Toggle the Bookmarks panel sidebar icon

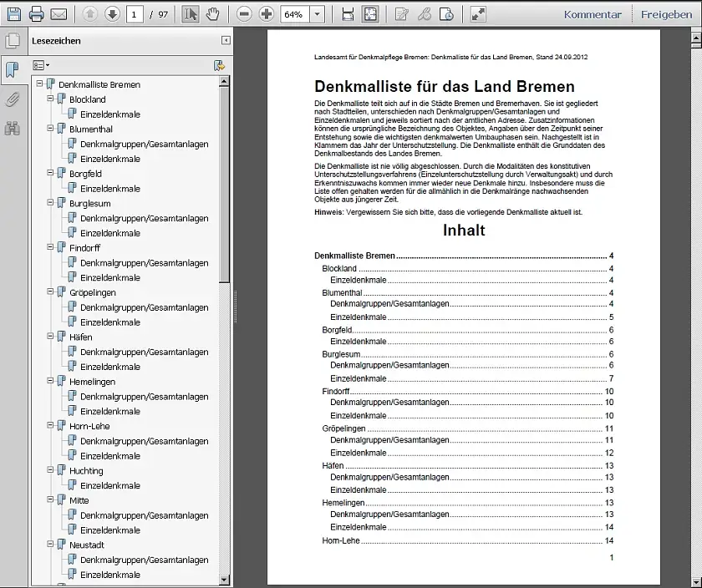pyautogui.click(x=12, y=70)
